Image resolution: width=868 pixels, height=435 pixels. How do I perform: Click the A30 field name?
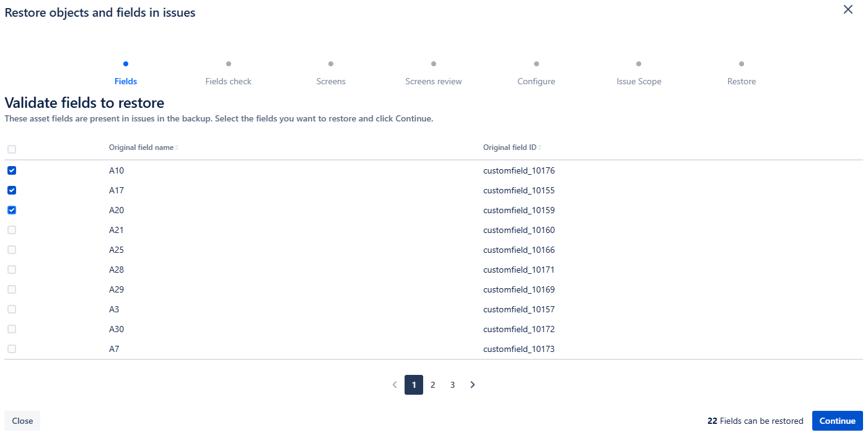116,329
